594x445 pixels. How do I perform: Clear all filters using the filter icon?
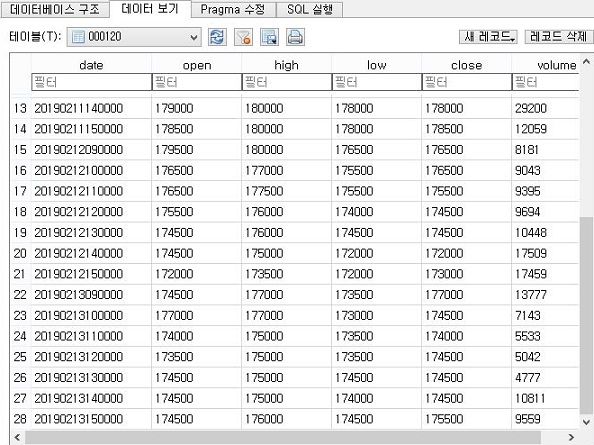coord(243,37)
